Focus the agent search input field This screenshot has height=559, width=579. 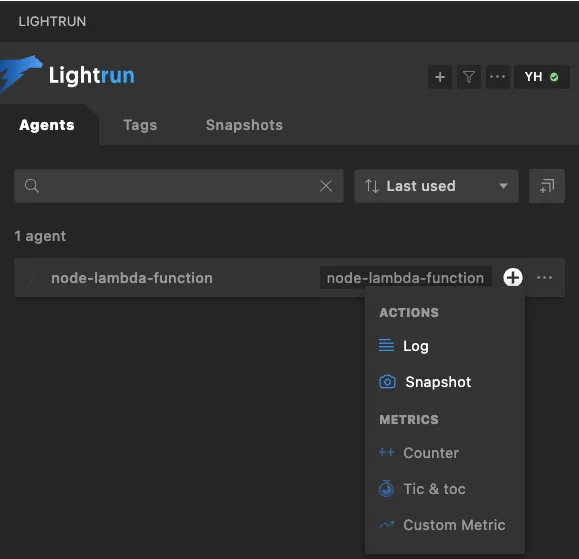[179, 186]
